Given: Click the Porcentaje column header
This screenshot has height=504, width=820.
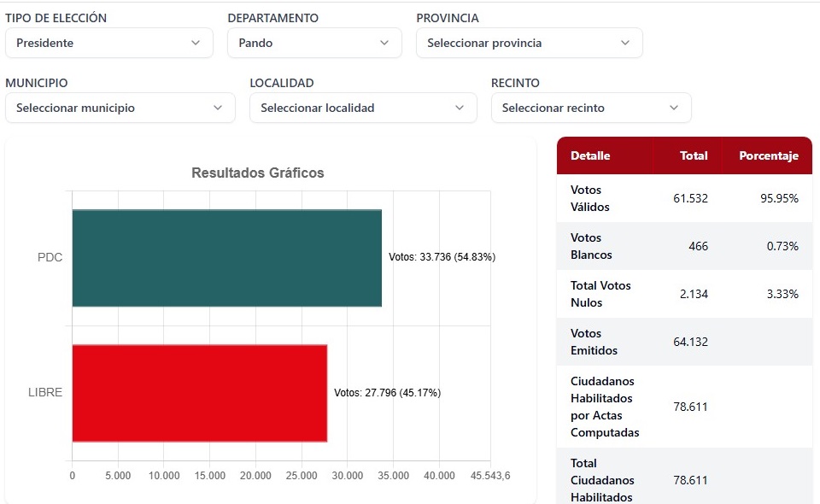Looking at the screenshot, I should pos(769,155).
